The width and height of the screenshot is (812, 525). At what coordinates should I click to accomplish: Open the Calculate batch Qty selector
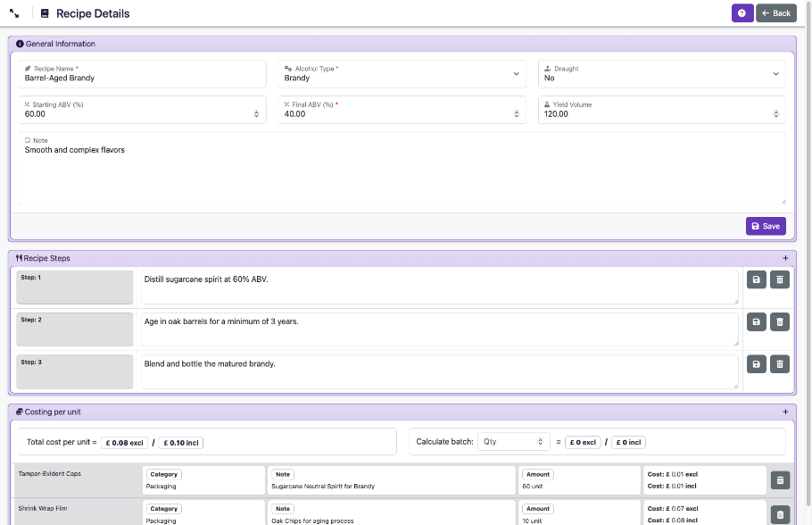(x=514, y=441)
